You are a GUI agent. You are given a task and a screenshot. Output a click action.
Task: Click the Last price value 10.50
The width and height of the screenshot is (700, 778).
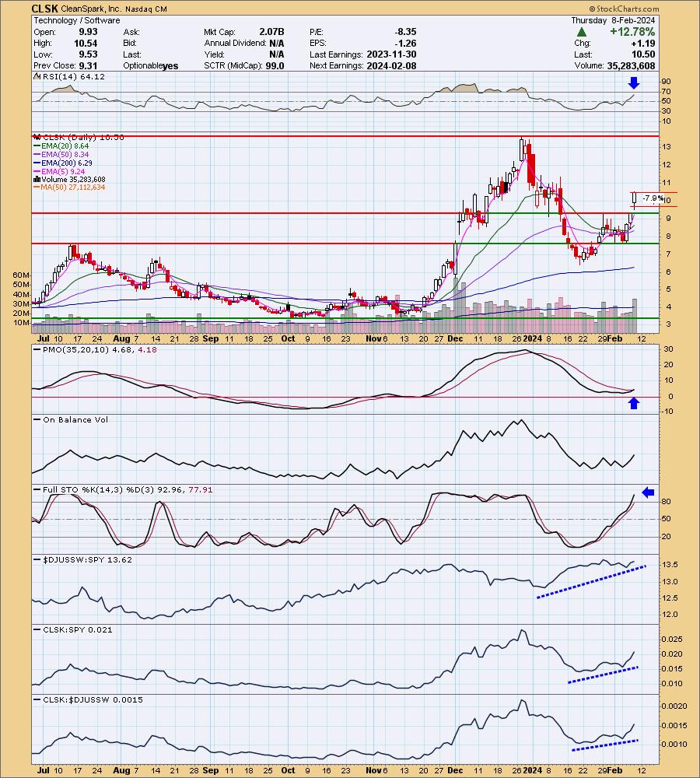coord(643,54)
